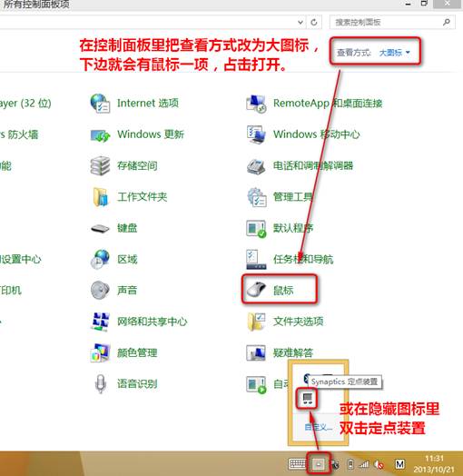Open the 疑难解答 link
Viewport: 463px width, 476px height.
(293, 352)
